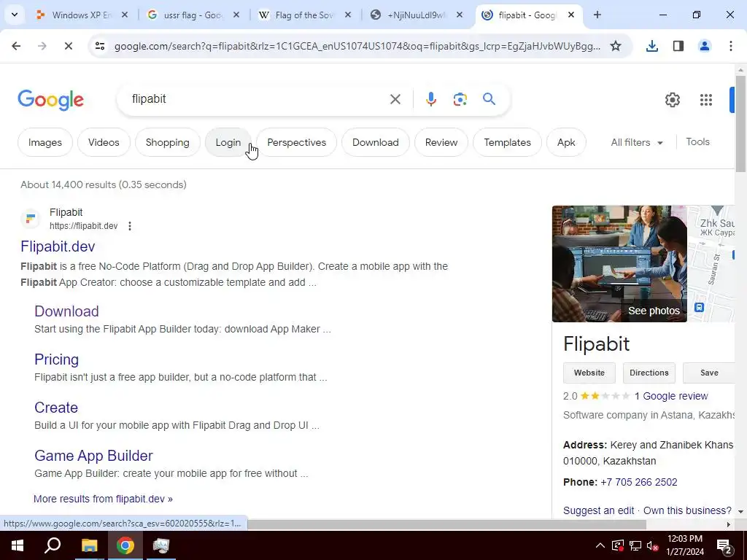Open the Pricing sitelink
This screenshot has width=747, height=560.
[56, 359]
